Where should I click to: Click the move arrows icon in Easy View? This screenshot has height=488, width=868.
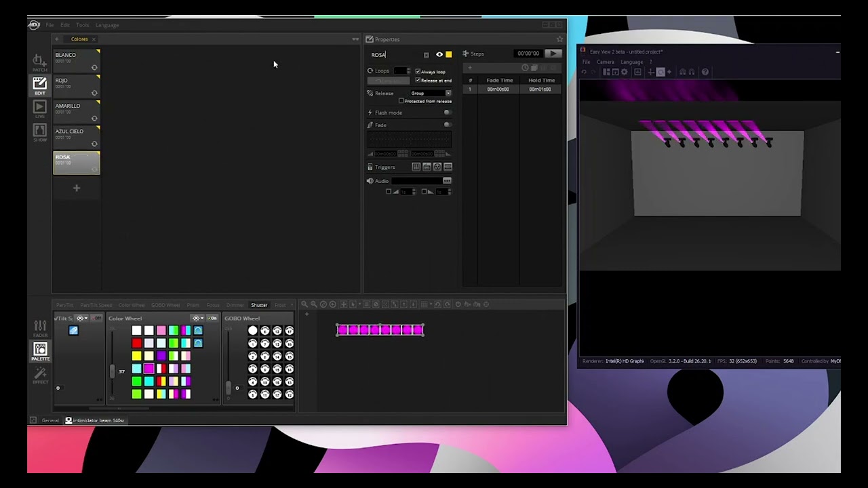[651, 72]
